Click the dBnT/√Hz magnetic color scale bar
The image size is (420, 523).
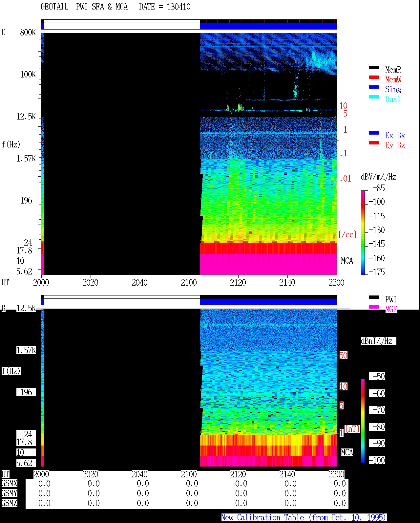pos(363,421)
